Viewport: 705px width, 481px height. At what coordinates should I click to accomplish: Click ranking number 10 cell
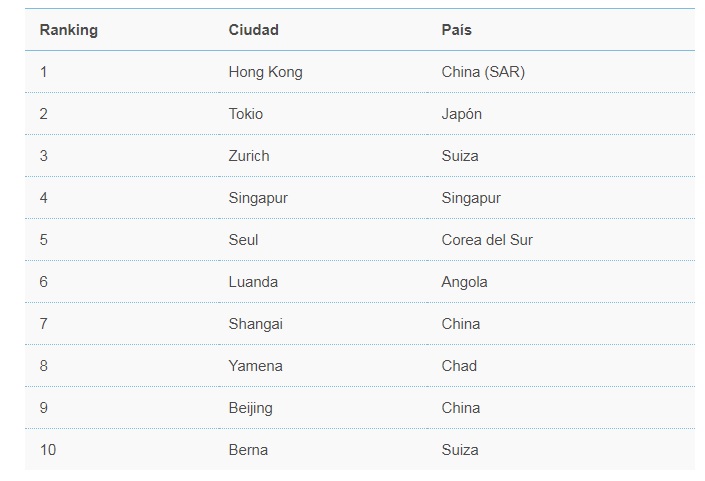[48, 450]
